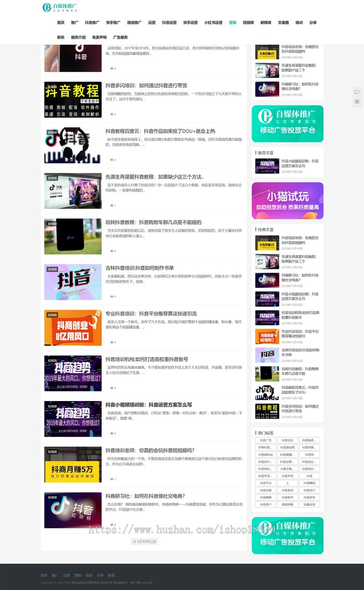Go to the 抖音推广 menu item
This screenshot has height=590, width=364.
pos(92,23)
